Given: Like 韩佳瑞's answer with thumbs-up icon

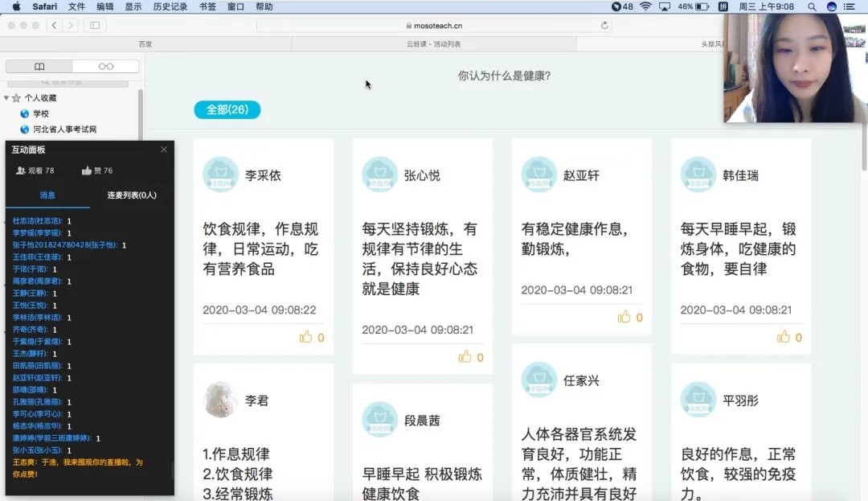Looking at the screenshot, I should click(783, 337).
